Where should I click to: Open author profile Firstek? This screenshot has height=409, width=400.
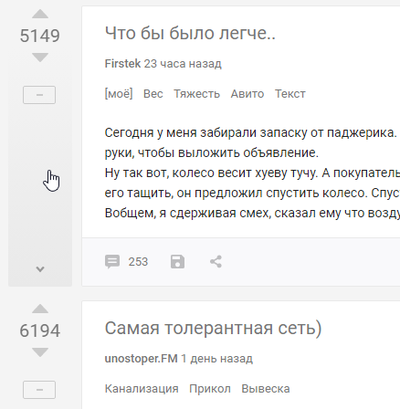click(123, 63)
